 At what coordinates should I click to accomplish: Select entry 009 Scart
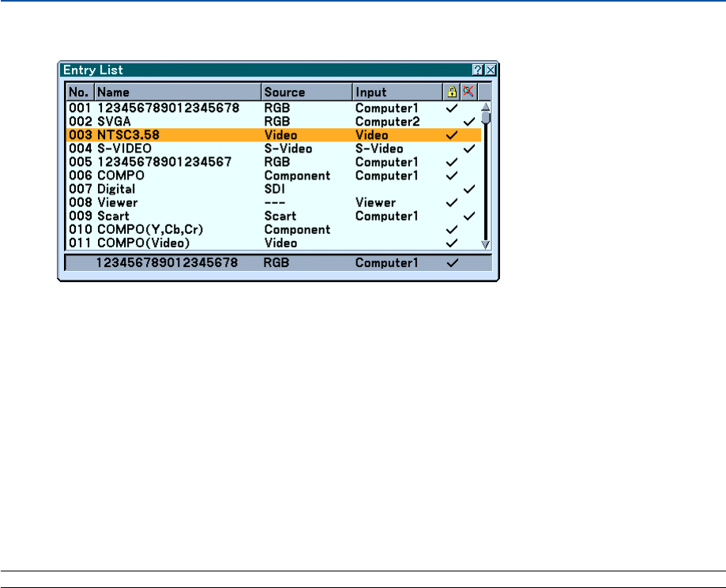point(273,216)
